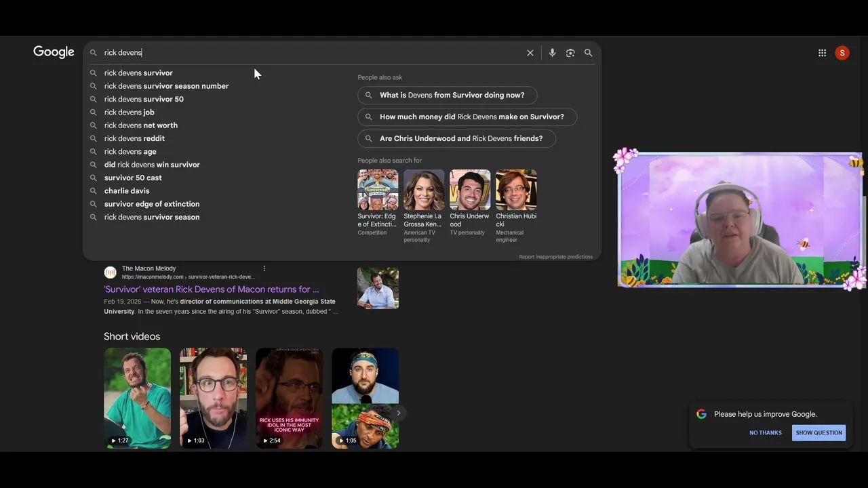Open Chris Underwood related card
The image size is (868, 488).
tap(470, 203)
